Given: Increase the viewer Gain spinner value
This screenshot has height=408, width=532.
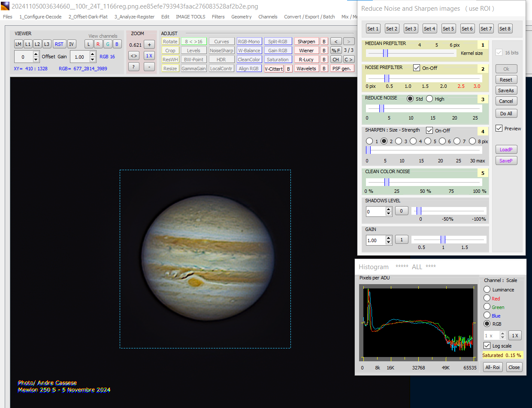Looking at the screenshot, I should [x=93, y=54].
